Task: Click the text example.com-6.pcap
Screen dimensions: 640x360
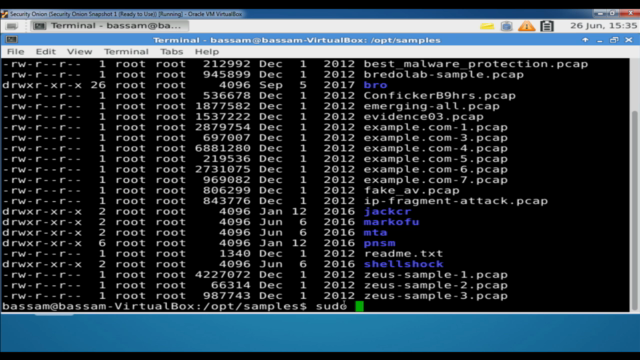Action: tap(436, 170)
